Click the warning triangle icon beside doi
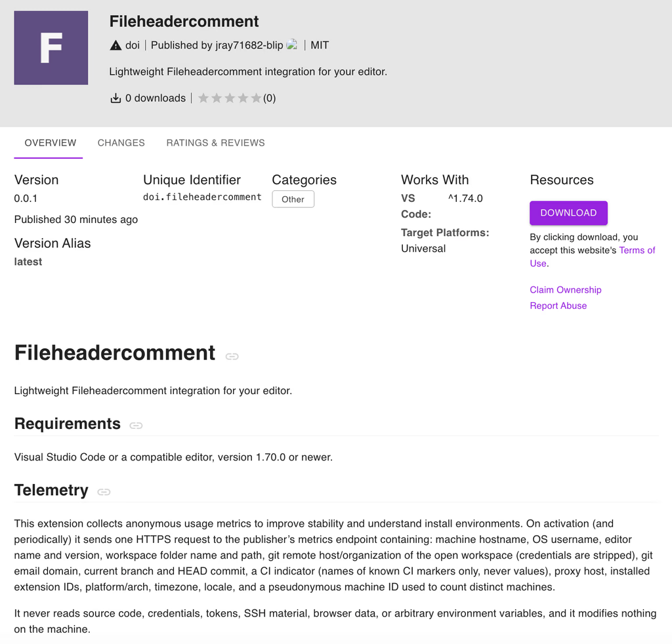 (115, 45)
